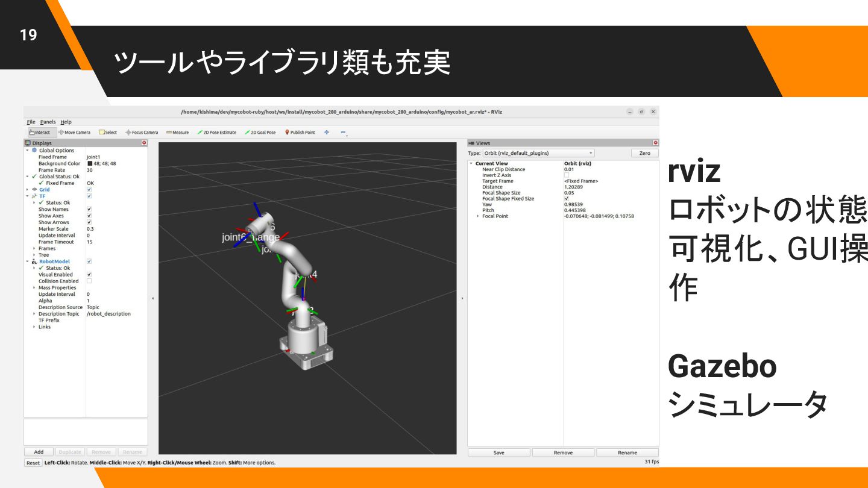Toggle the TF display checkbox

(x=89, y=196)
